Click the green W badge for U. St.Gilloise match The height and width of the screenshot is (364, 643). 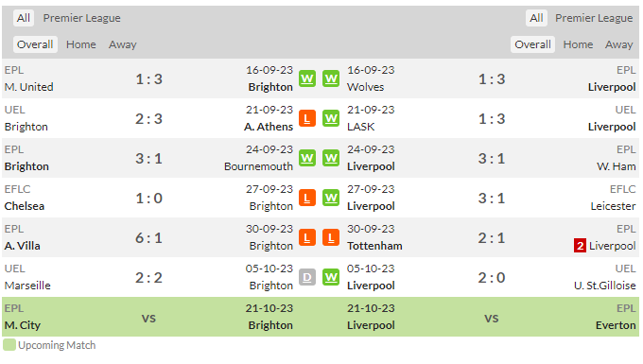click(x=331, y=278)
